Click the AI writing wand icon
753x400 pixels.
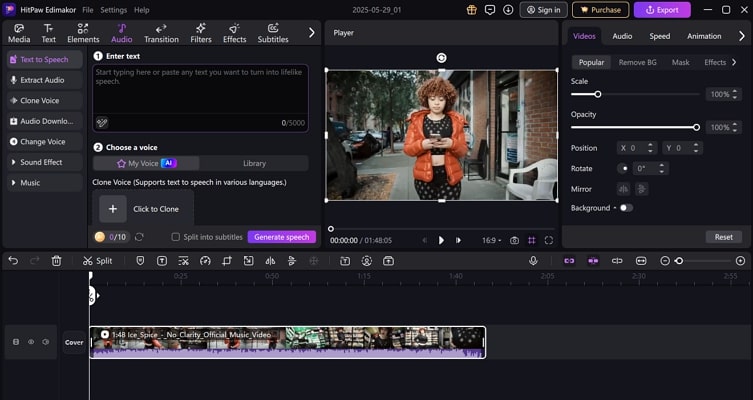(102, 123)
